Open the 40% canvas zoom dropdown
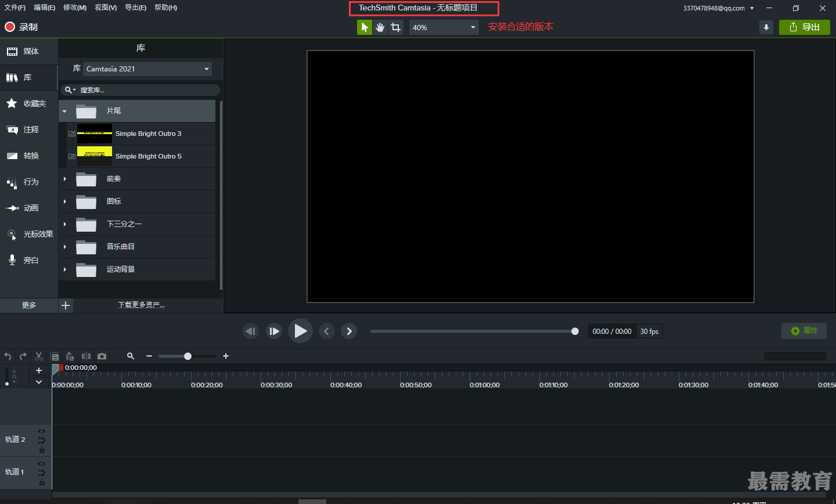 click(444, 27)
